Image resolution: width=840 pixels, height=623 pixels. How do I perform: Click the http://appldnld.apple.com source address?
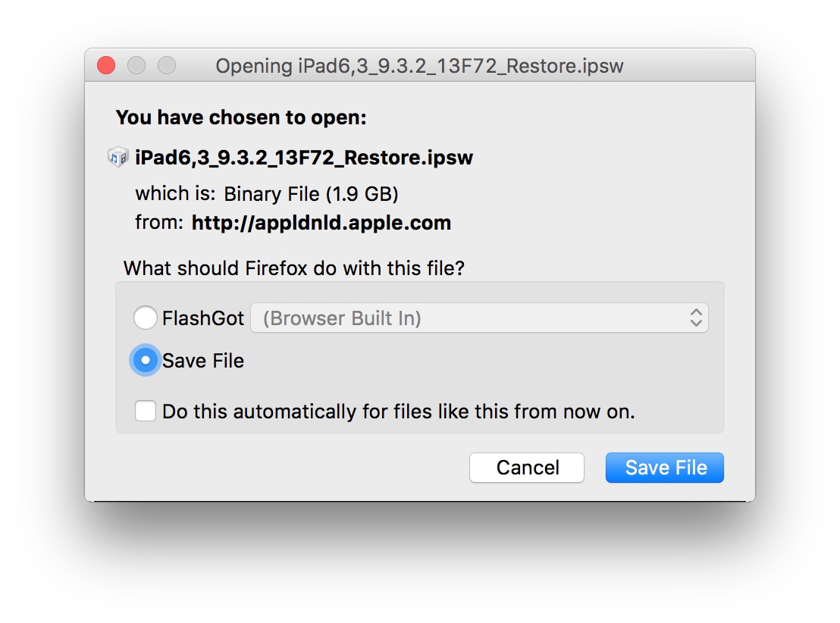click(x=321, y=223)
